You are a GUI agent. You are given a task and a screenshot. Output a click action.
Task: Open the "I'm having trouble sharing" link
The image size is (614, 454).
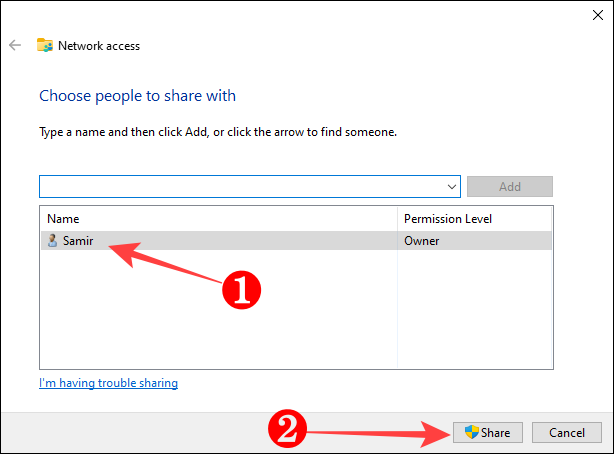[x=108, y=383]
